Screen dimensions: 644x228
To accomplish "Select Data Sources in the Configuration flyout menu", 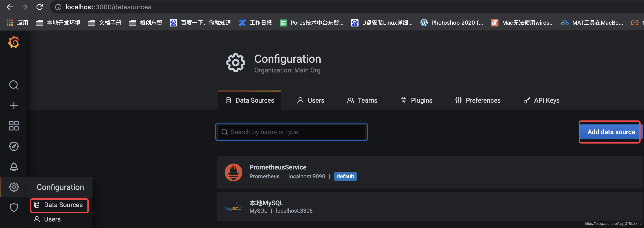I will (x=59, y=205).
